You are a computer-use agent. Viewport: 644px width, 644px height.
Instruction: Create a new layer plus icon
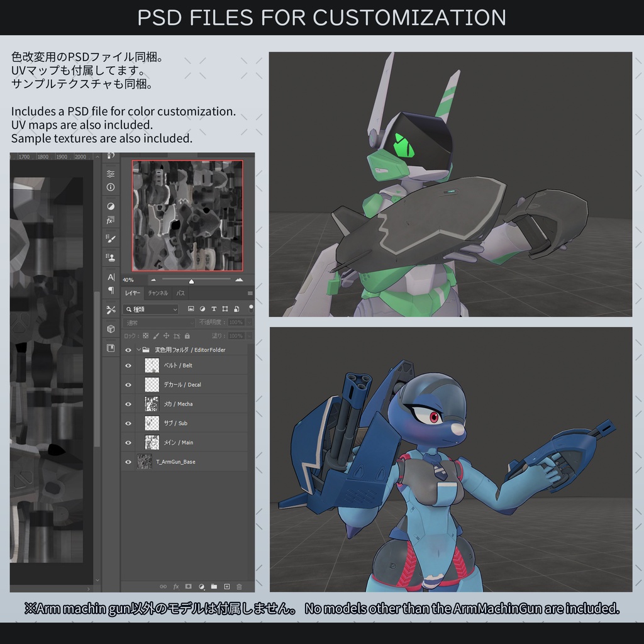pyautogui.click(x=226, y=587)
